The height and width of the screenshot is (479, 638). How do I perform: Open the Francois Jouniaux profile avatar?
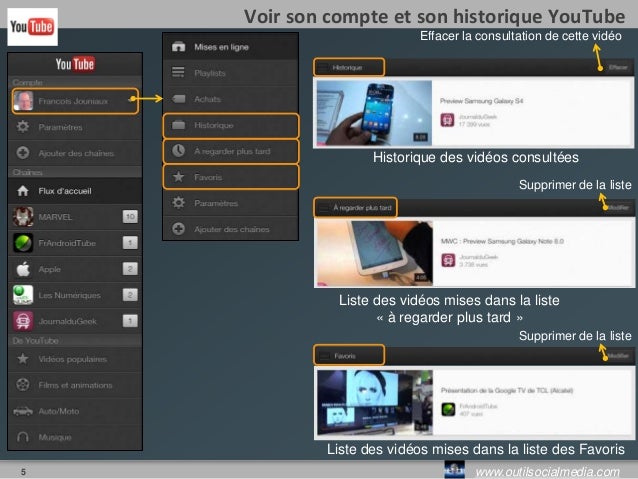click(23, 101)
